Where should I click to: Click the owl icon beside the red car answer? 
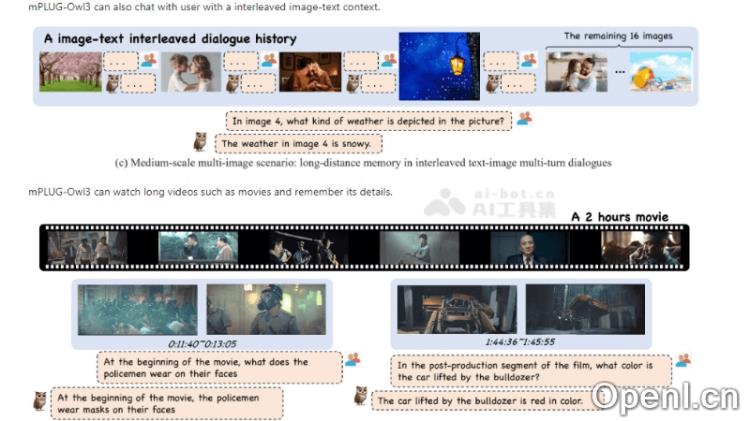click(x=361, y=397)
